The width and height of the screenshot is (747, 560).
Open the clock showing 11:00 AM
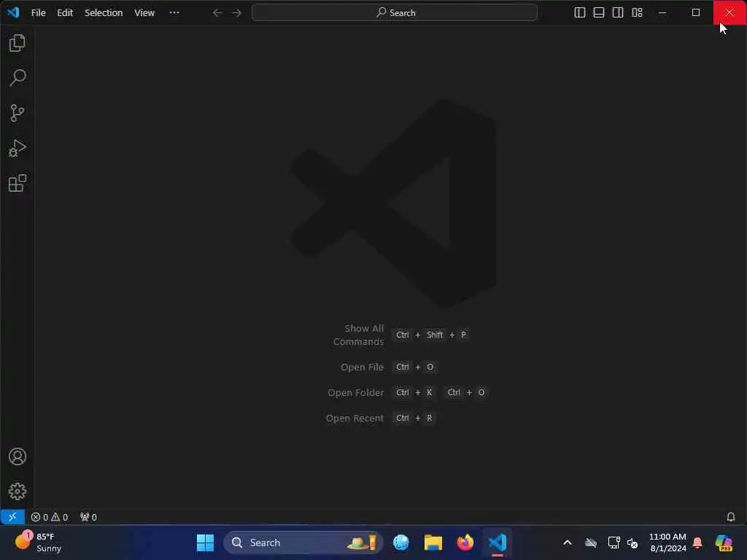point(667,542)
